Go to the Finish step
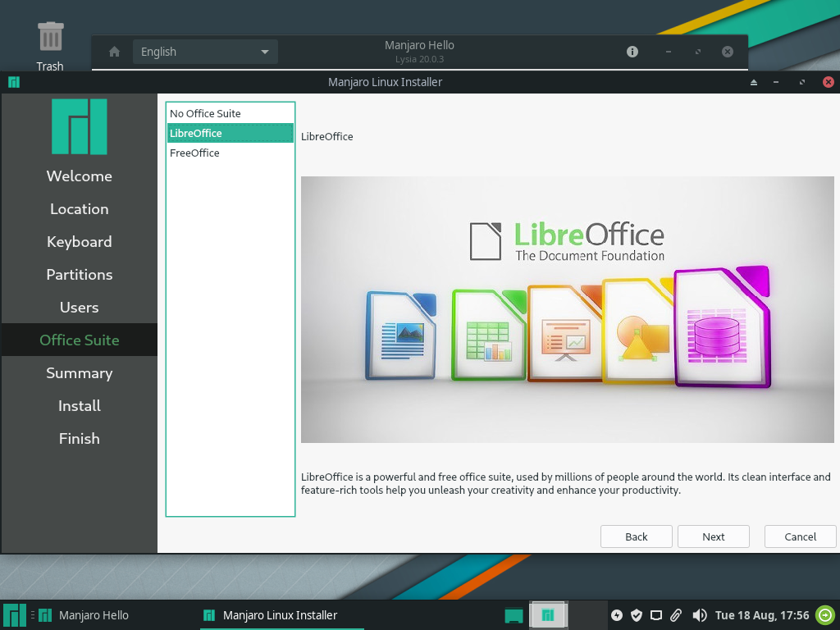Viewport: 840px width, 630px height. click(80, 438)
